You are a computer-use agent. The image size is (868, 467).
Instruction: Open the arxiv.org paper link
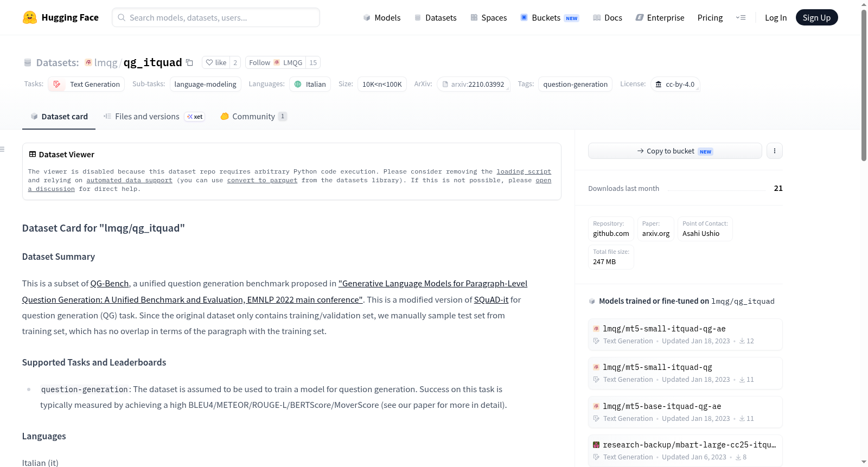656,229
